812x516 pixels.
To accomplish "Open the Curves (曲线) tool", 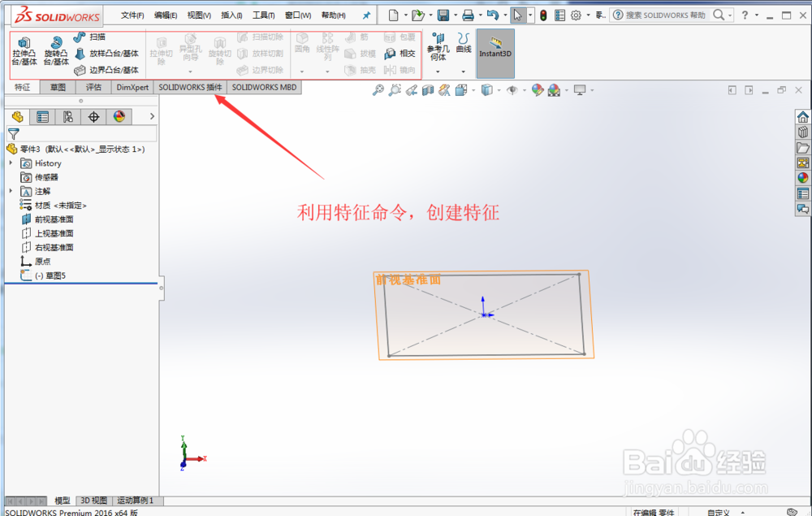I will pyautogui.click(x=464, y=43).
